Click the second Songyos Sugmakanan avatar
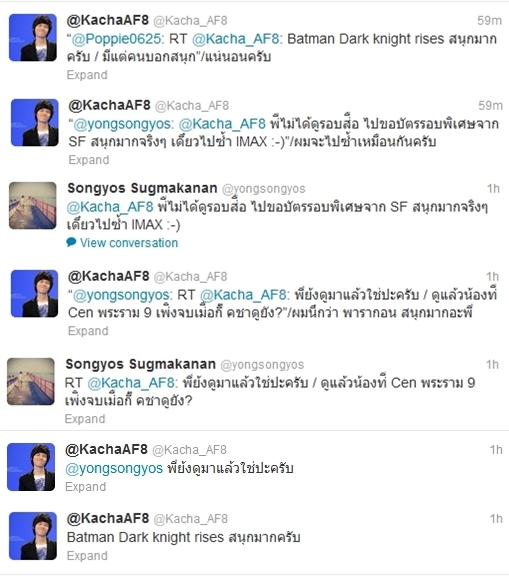 coord(31,382)
